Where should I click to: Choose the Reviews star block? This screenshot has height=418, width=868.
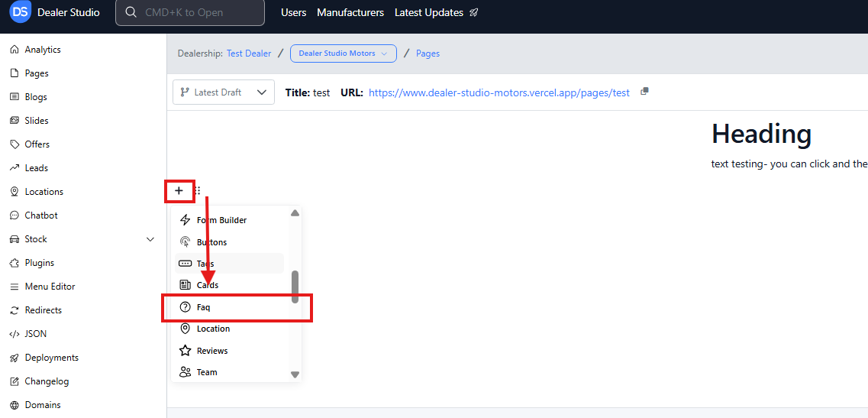pos(211,351)
